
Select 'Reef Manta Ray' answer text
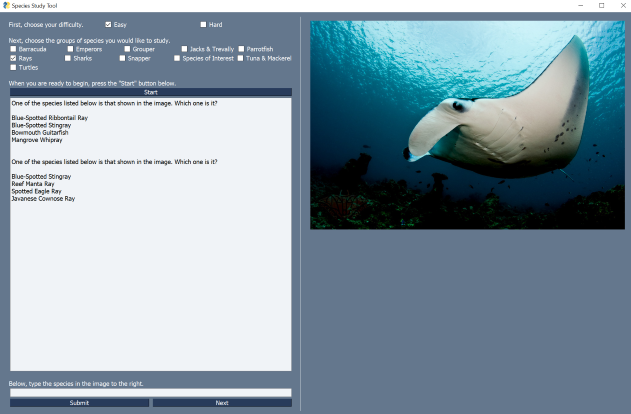coord(33,184)
